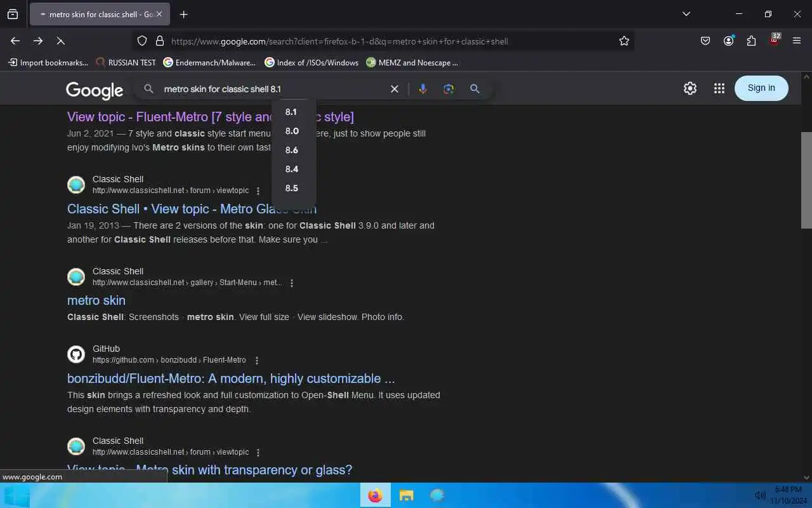Start voice search with the microphone
Screen dimensions: 812x508
423,89
